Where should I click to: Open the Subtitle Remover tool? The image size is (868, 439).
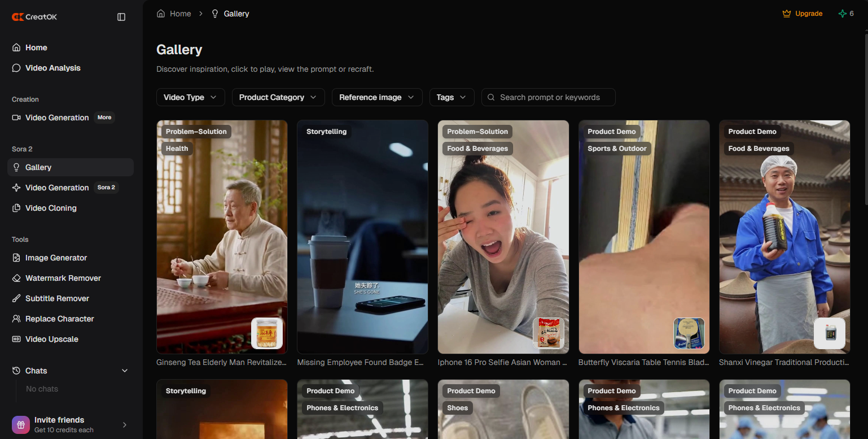(57, 298)
